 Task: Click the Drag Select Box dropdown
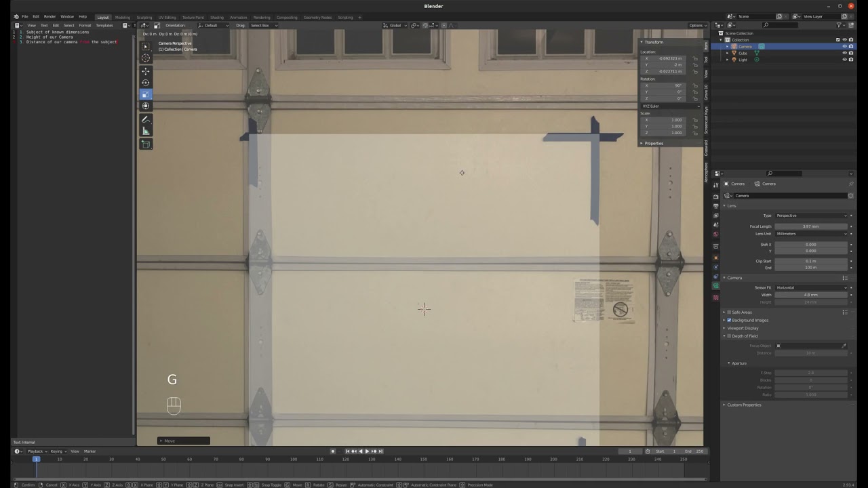coord(262,25)
